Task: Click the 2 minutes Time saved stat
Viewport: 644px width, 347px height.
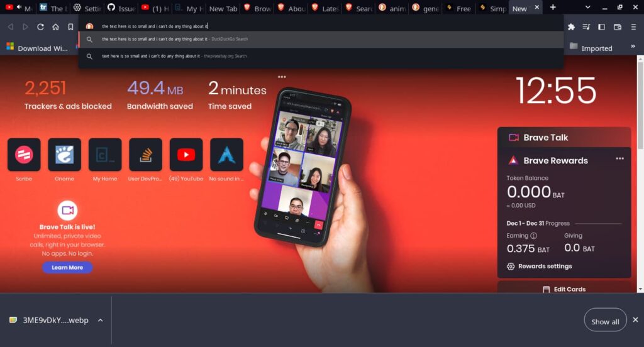Action: [x=237, y=95]
